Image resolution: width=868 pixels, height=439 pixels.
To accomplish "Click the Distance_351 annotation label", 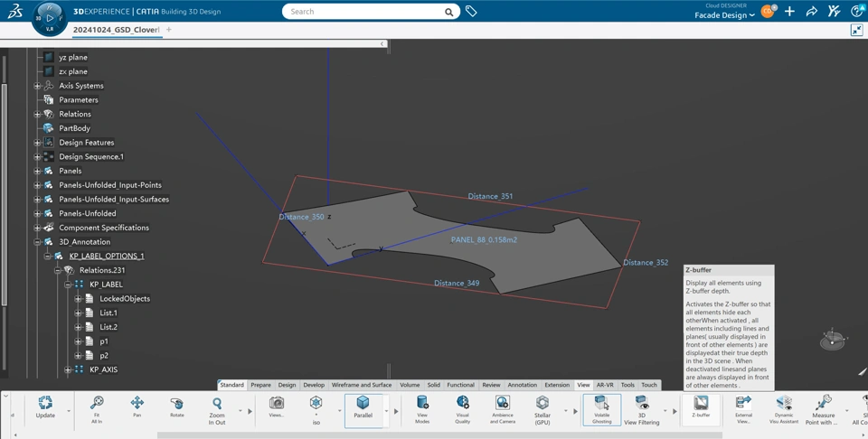I will coord(490,196).
